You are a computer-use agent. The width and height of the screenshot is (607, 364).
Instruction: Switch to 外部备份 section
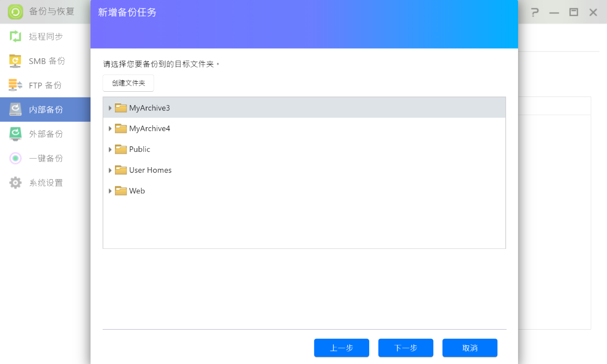(45, 134)
